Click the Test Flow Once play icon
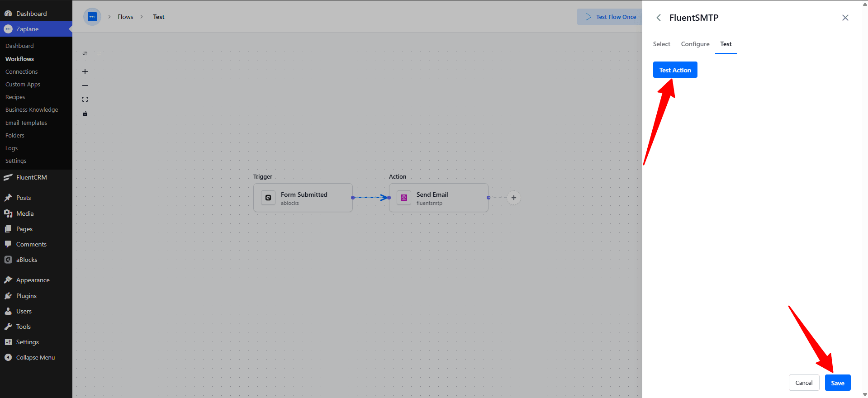This screenshot has height=398, width=868. 588,17
